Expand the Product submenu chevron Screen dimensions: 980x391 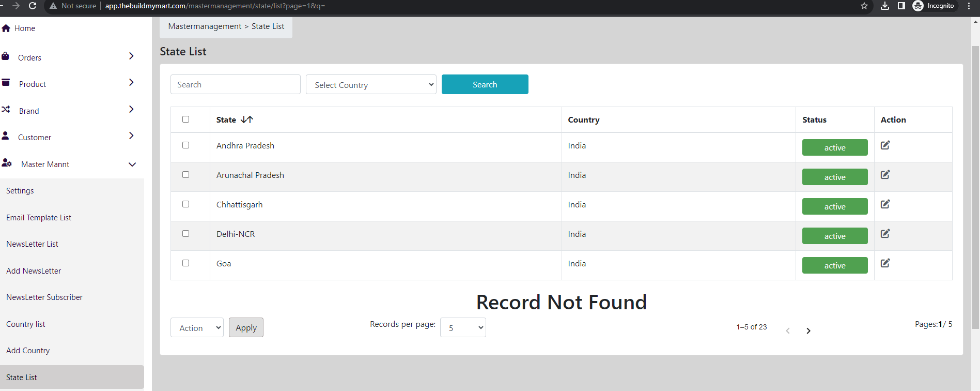click(131, 82)
